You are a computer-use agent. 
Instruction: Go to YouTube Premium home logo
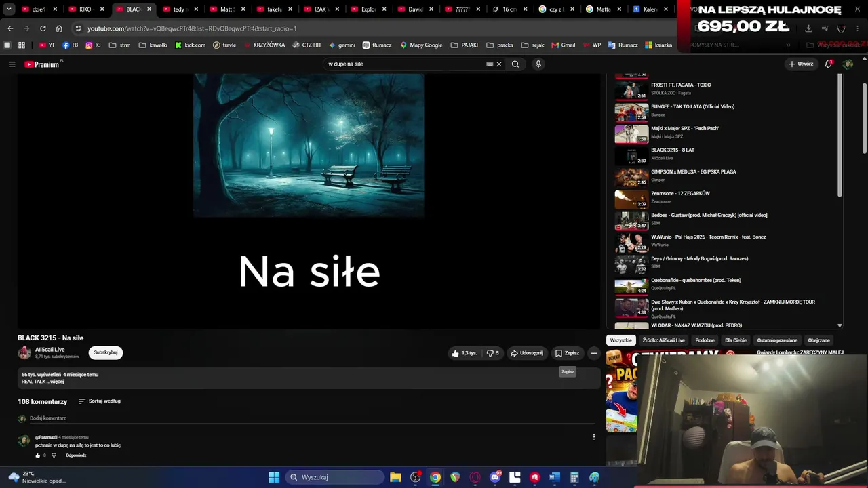tap(43, 64)
